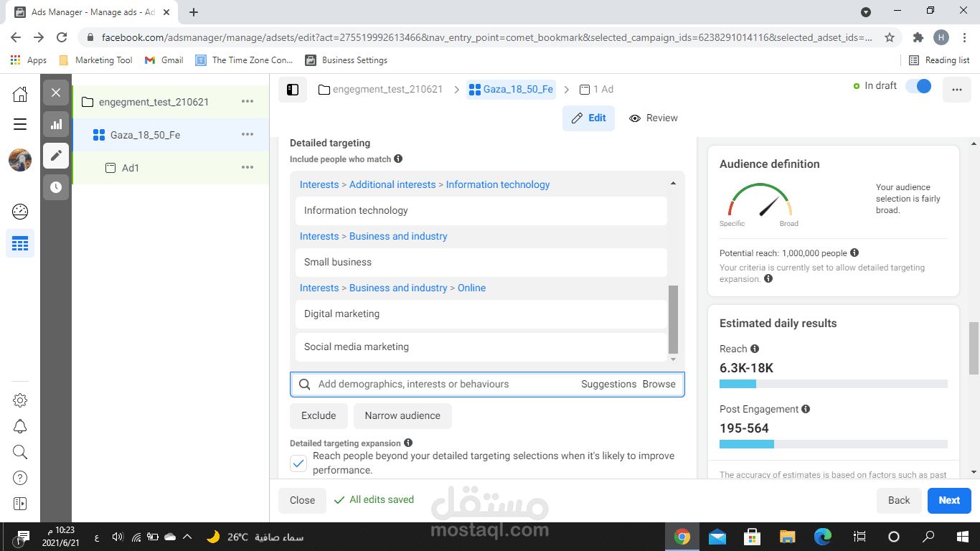Image resolution: width=980 pixels, height=551 pixels.
Task: Open the Online category link
Action: click(471, 288)
